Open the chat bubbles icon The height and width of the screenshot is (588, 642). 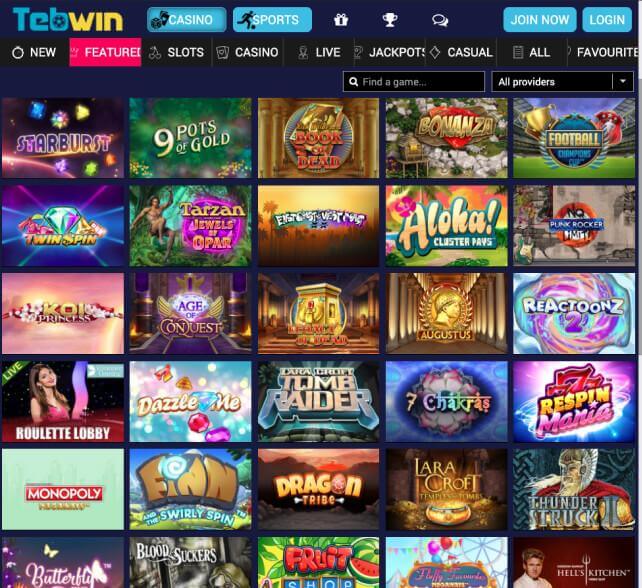(440, 20)
